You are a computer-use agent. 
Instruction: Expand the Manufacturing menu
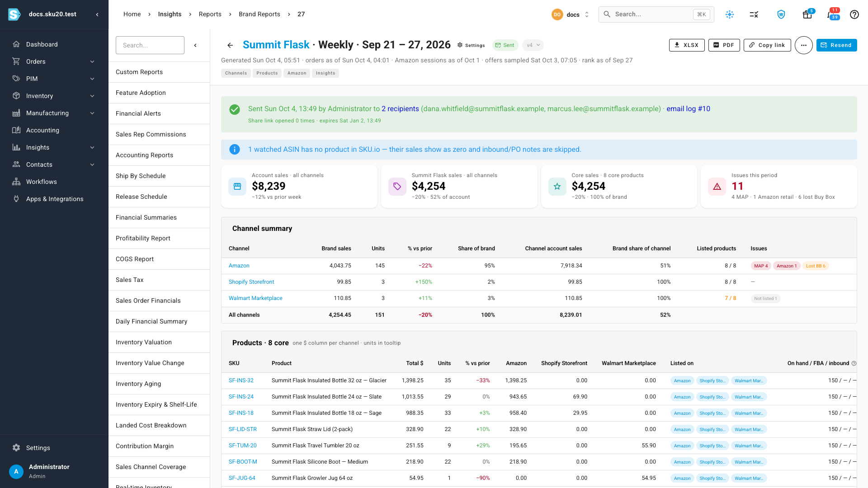(92, 113)
